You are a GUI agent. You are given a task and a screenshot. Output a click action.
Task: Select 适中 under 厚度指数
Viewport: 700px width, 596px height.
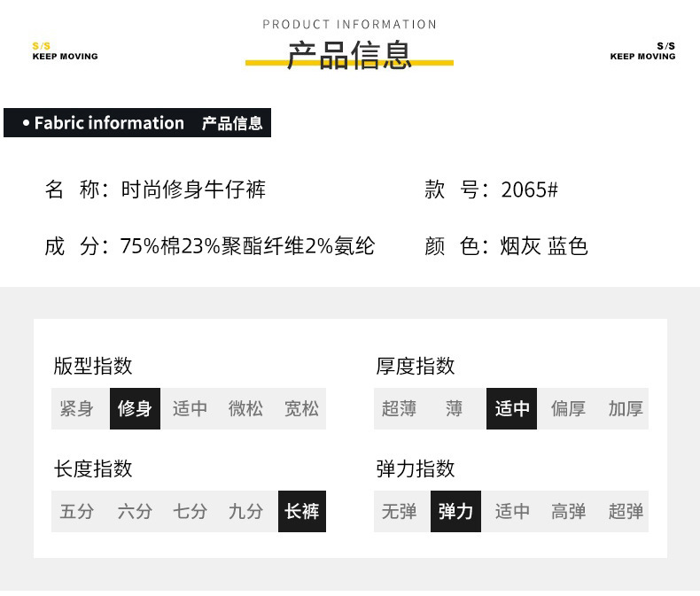(511, 408)
